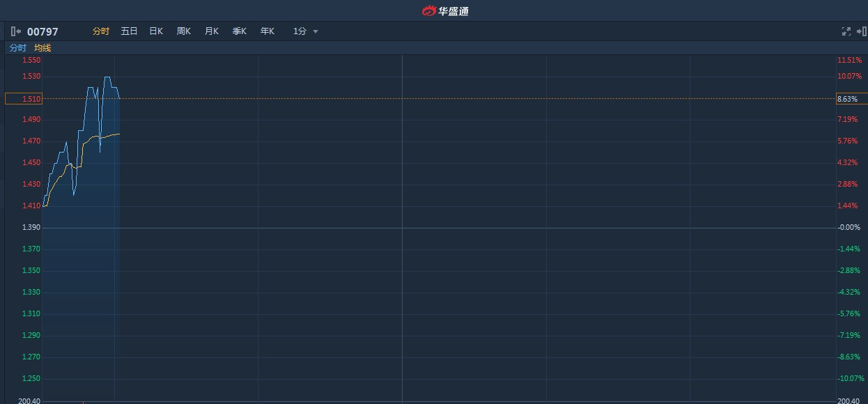Click the highlighted 1.510 price label
Screen dimensions: 868x404
[x=24, y=99]
